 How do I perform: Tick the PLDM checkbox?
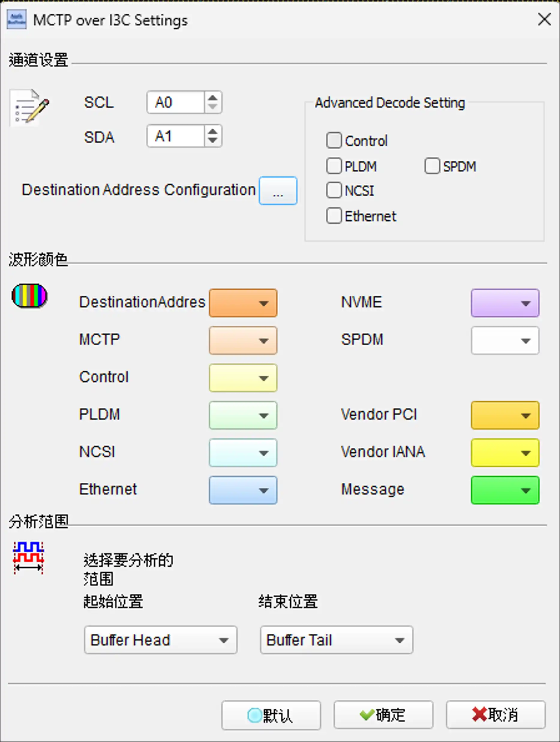click(x=334, y=166)
